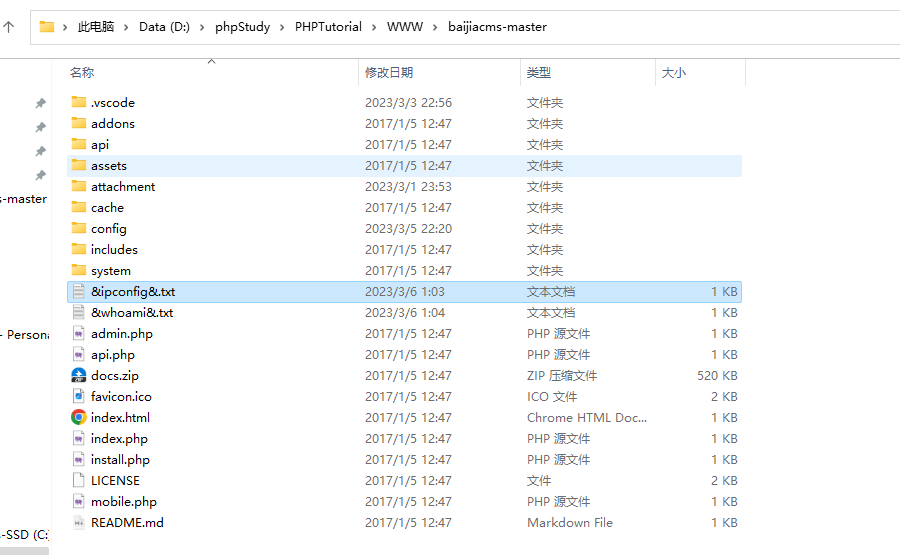Sort by the 修改日期 column header
Image resolution: width=900 pixels, height=555 pixels.
click(x=389, y=73)
